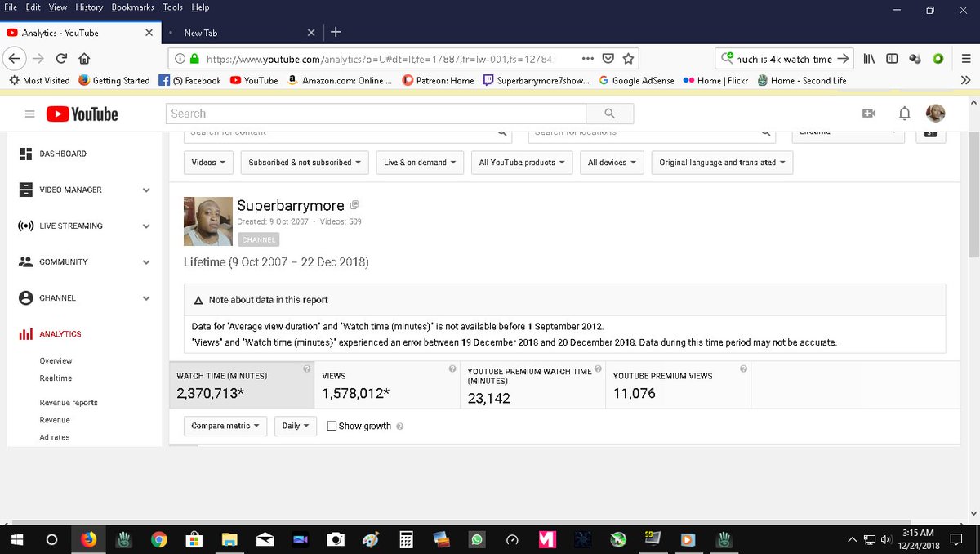Reload the page in Firefox
The width and height of the screenshot is (980, 554).
tap(61, 59)
